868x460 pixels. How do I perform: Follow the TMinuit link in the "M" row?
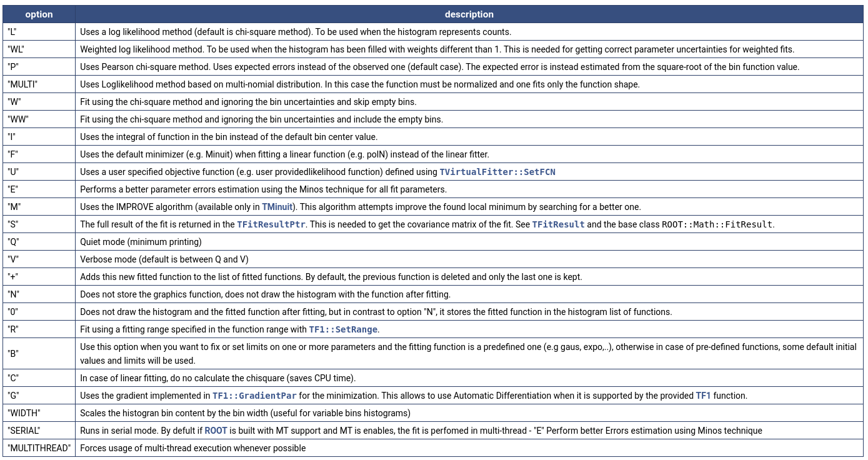277,207
